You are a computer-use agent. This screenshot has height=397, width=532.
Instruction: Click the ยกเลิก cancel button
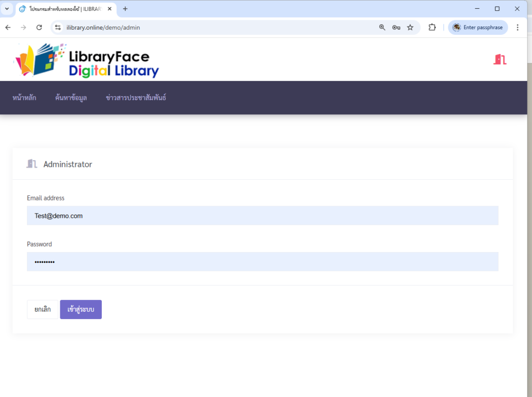pos(43,310)
